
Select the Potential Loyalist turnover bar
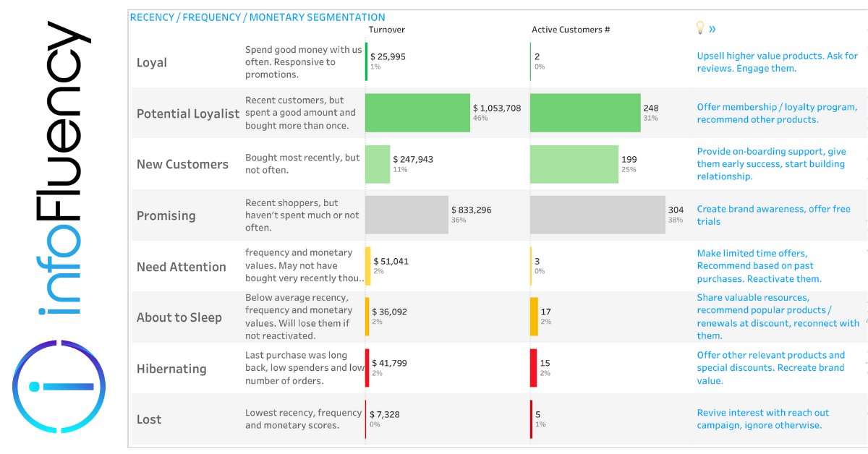point(417,113)
